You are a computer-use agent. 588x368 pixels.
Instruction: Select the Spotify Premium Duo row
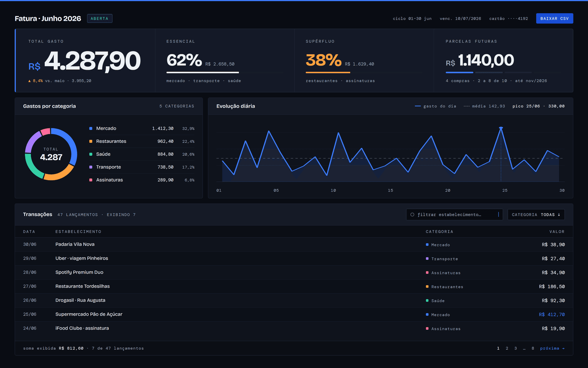[294, 273]
